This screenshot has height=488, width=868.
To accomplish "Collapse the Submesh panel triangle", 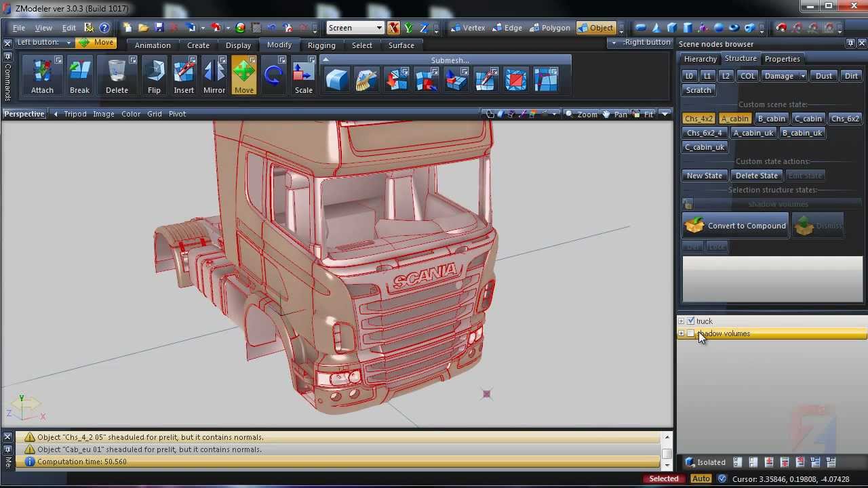I will (325, 60).
